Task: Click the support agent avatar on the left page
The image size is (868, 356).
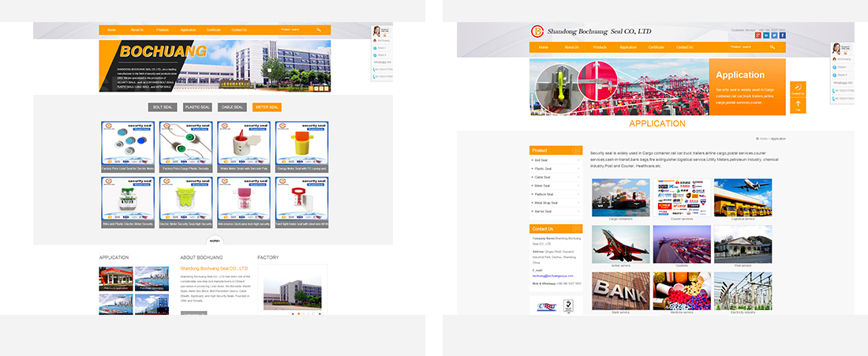Action: coord(376,31)
